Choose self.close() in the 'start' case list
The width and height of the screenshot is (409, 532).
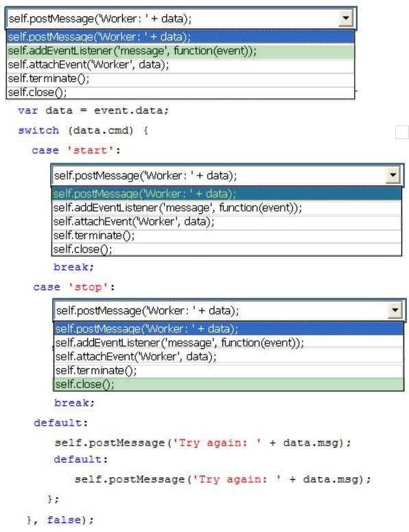(x=226, y=250)
